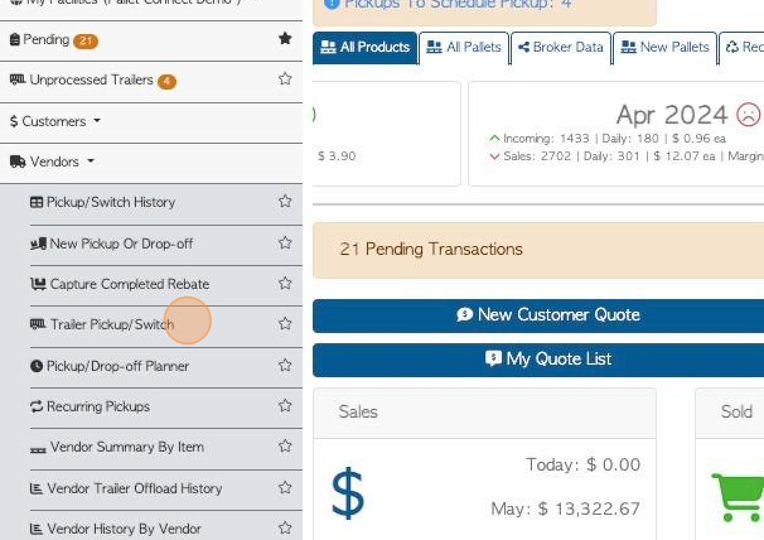Open the Broker Data tab
Image resolution: width=764 pixels, height=540 pixels.
[561, 47]
